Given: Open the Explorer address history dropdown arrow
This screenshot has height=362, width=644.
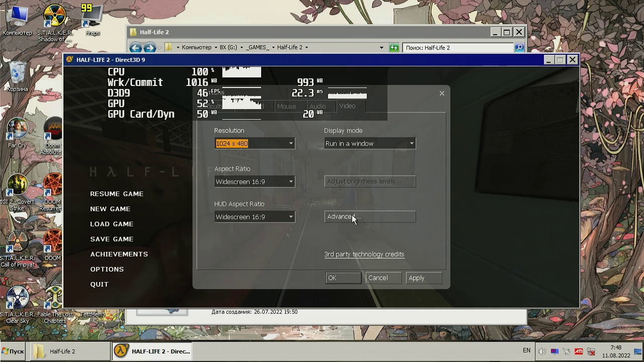Looking at the screenshot, I should (381, 47).
